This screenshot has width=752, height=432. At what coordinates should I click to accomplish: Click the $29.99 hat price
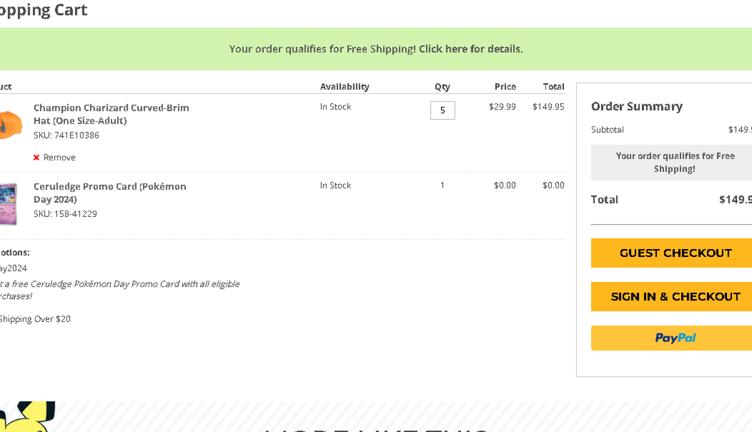(x=502, y=106)
